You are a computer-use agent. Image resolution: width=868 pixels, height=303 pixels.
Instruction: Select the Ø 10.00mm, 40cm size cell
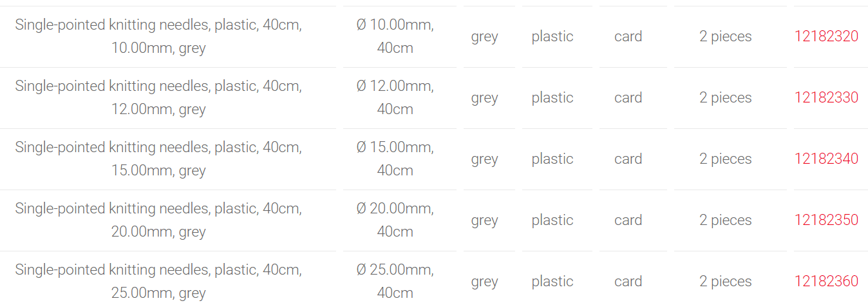pos(395,37)
